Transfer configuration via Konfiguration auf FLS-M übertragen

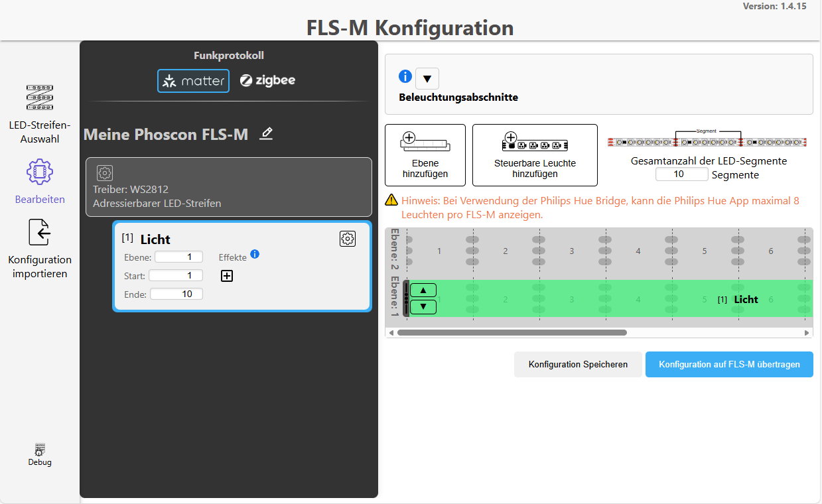point(728,364)
